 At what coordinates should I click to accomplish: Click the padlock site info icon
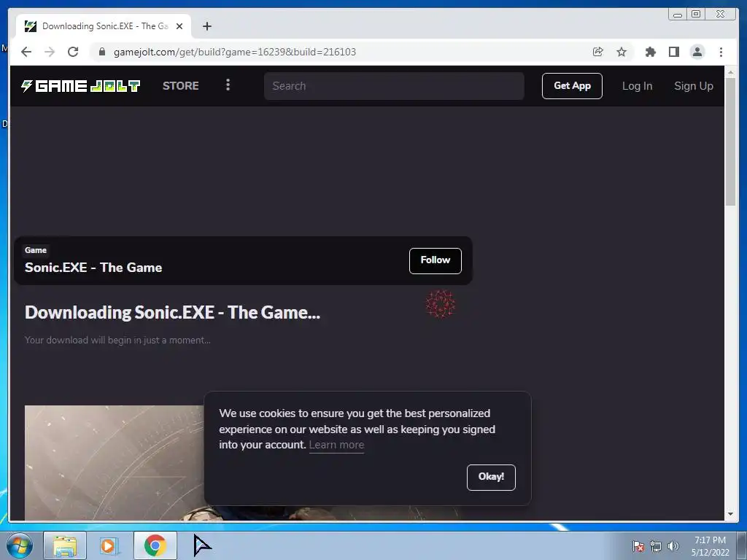pos(101,52)
